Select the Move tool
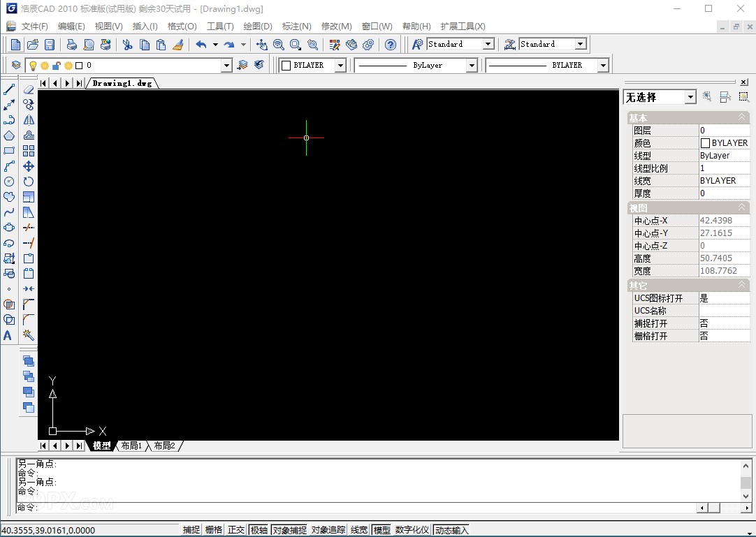This screenshot has width=756, height=537. click(x=28, y=166)
